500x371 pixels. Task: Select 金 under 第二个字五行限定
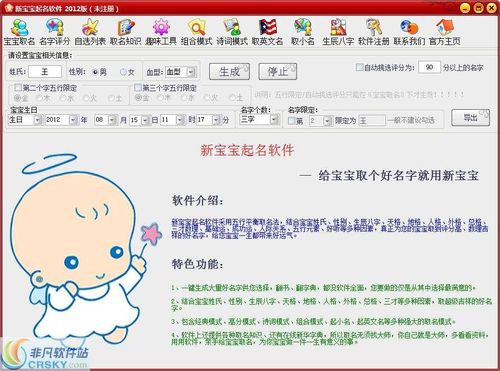(17, 98)
